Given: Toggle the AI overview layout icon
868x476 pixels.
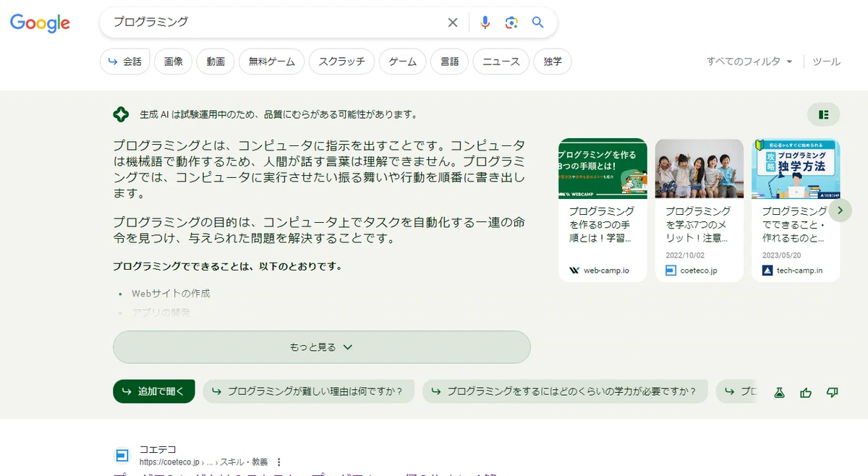Looking at the screenshot, I should point(823,114).
